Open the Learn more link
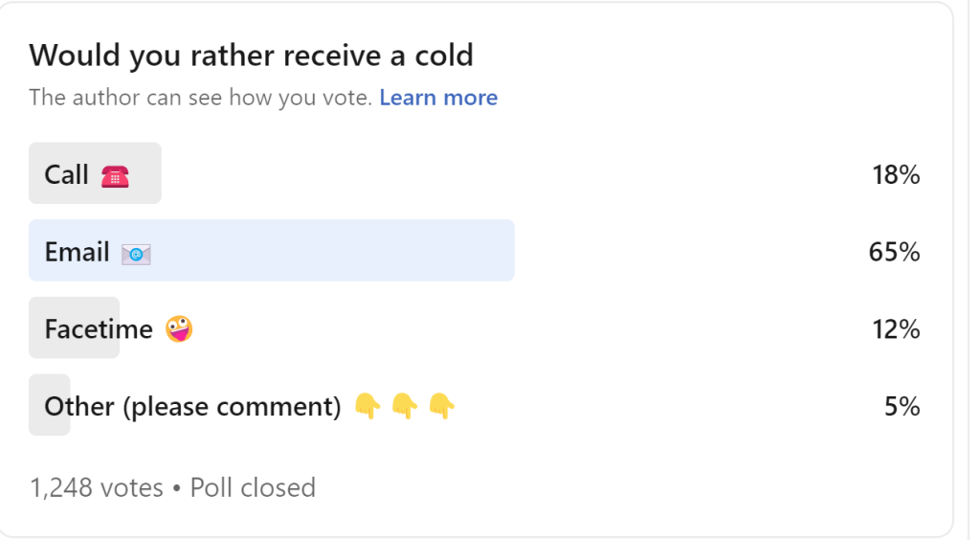Image resolution: width=980 pixels, height=540 pixels. [438, 98]
